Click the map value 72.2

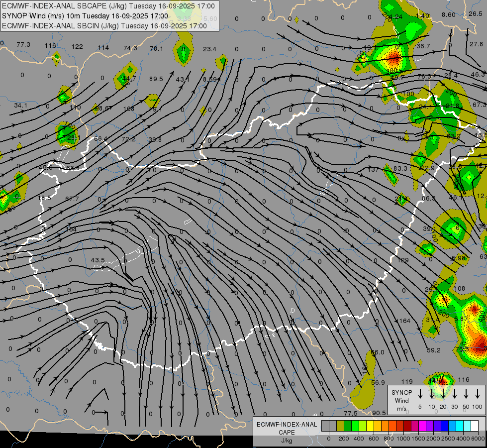pyautogui.click(x=128, y=139)
